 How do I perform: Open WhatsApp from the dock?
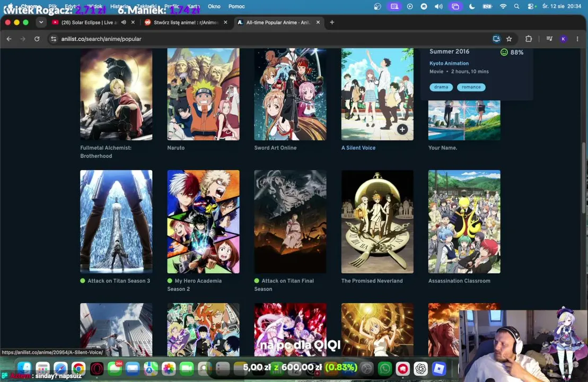click(x=385, y=369)
